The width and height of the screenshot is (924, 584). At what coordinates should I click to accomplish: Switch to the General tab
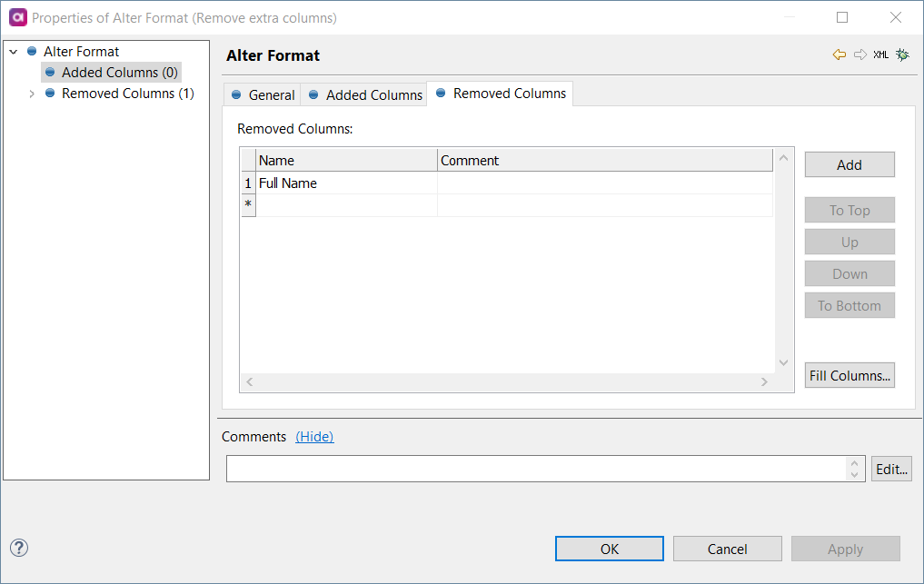(269, 94)
